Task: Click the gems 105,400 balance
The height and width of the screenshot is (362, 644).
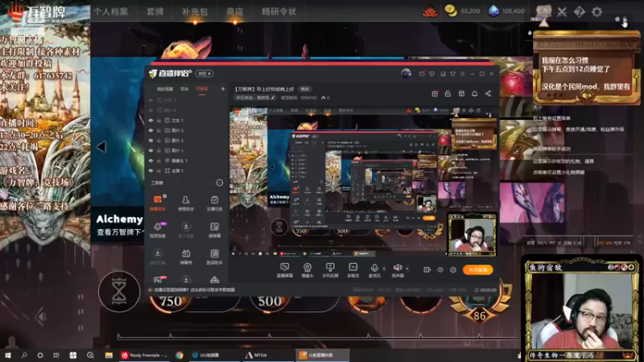Action: tap(506, 11)
